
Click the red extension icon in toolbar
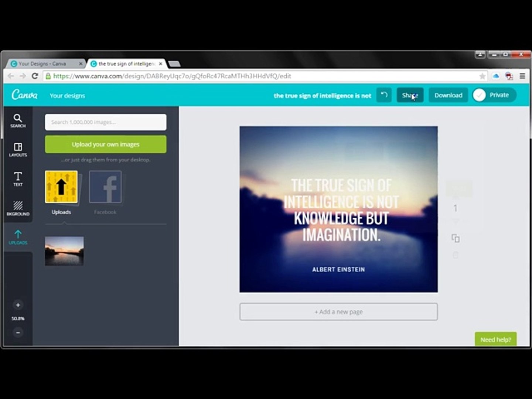(x=509, y=76)
